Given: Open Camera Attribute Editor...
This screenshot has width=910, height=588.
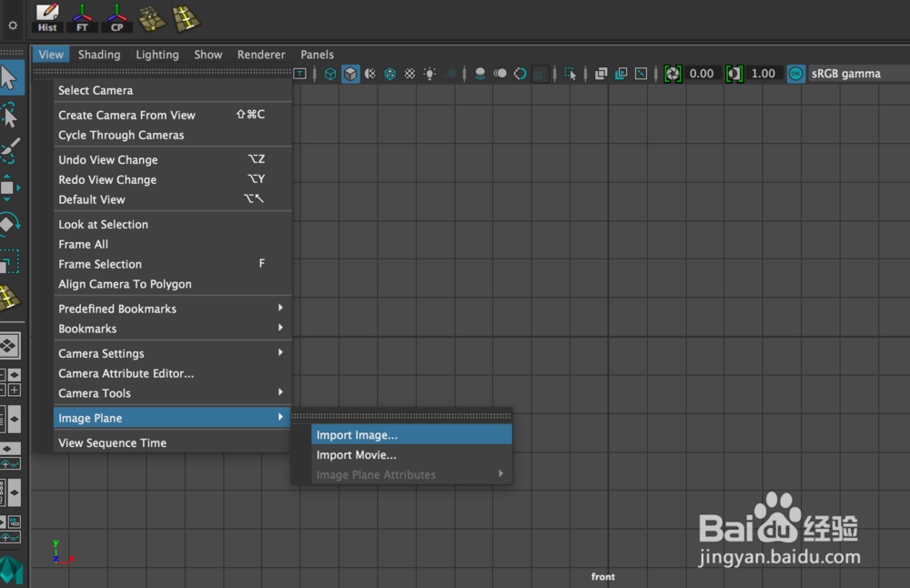Looking at the screenshot, I should 172,373.
